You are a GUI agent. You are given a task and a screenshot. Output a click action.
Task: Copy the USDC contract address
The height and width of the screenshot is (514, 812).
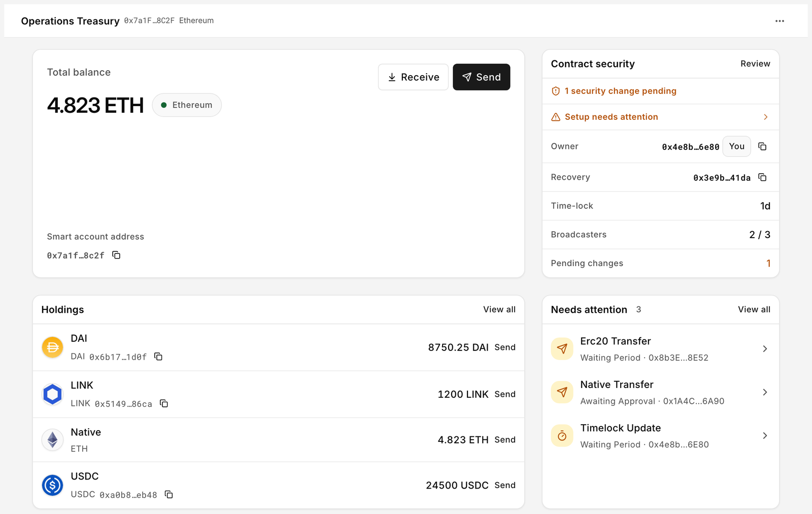tap(169, 494)
